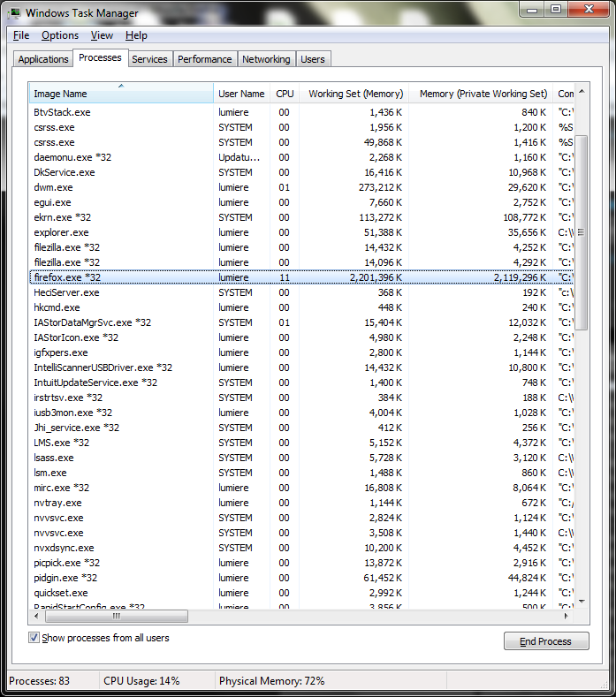The width and height of the screenshot is (616, 697).
Task: Open the Options menu
Action: (x=60, y=35)
